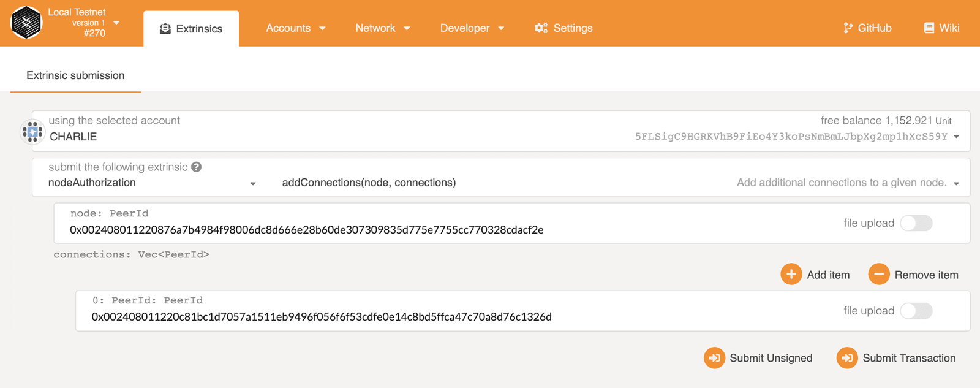Open the Developer menu
Screen dimensions: 980x388
coord(472,28)
